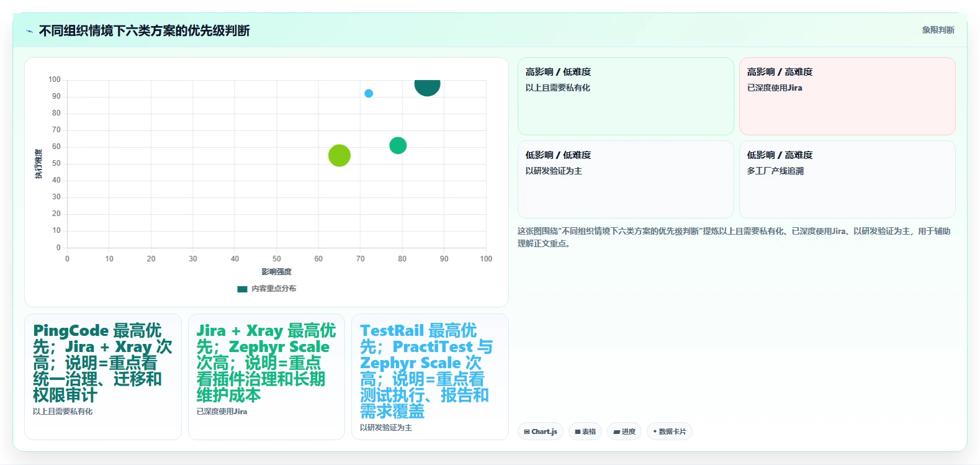This screenshot has height=465, width=980.
Task: Click the 以上且需要私有化 caption under the PingCode card
Action: (63, 412)
